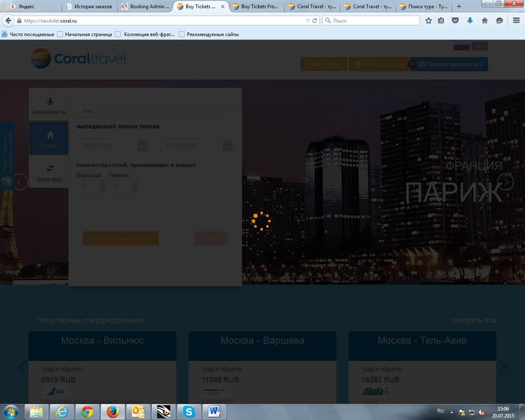This screenshot has width=525, height=420.
Task: Change the Ребёнок child count stepper
Action: (134, 187)
